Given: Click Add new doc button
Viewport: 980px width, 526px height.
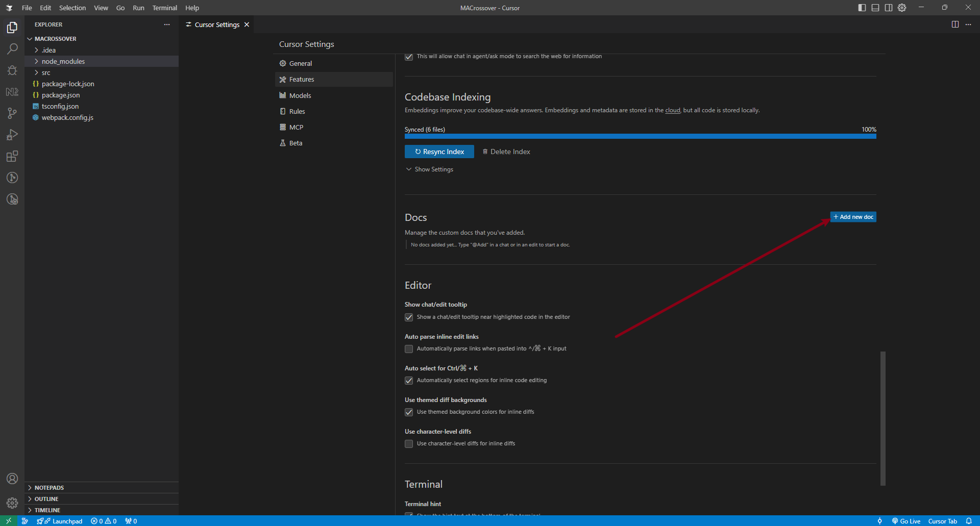Looking at the screenshot, I should click(x=853, y=217).
